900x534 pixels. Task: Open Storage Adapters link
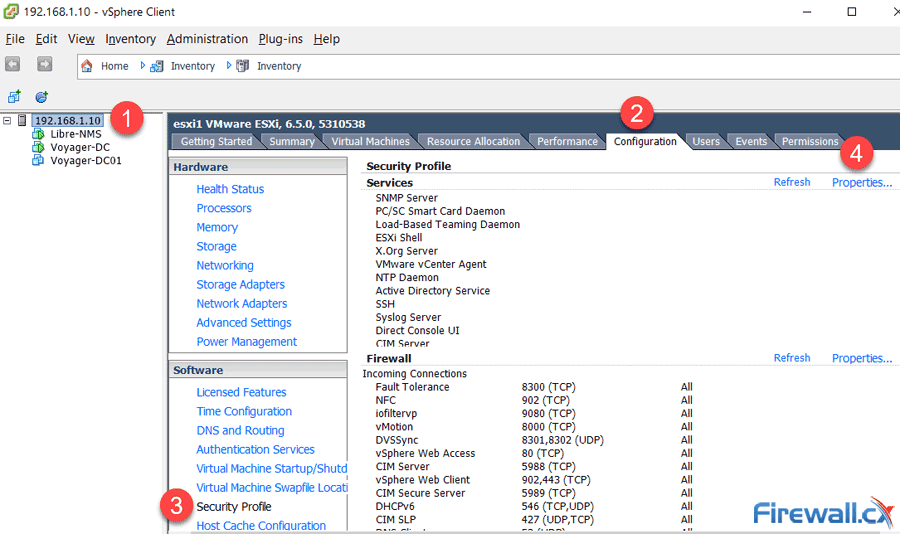(240, 284)
